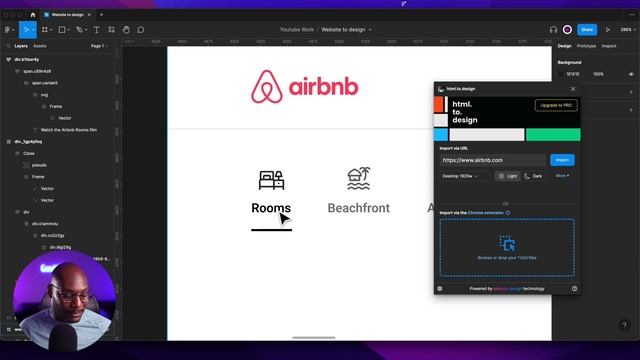Click the file drop zone area
This screenshot has width=640, height=360.
click(507, 247)
